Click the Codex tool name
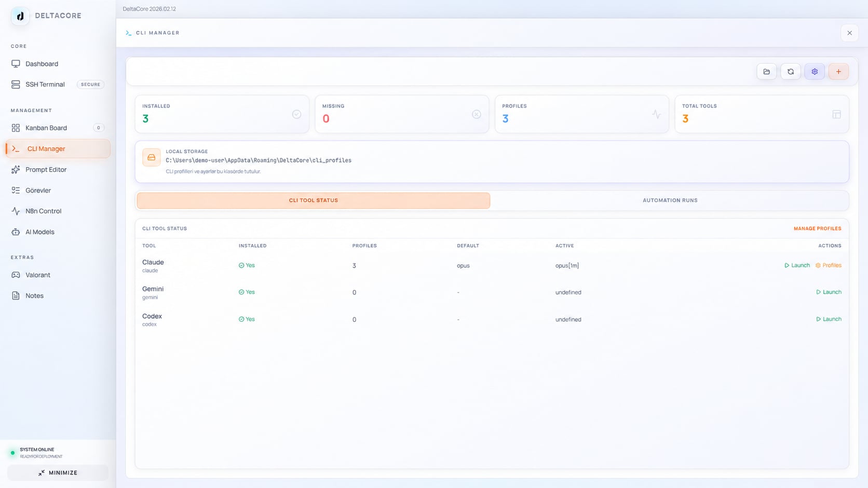The image size is (868, 488). coord(152,316)
